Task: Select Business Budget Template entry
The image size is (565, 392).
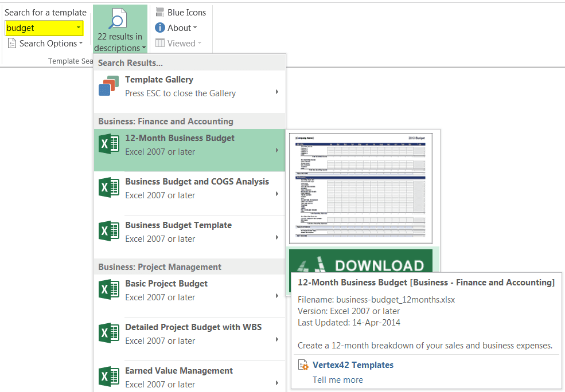Action: [189, 237]
